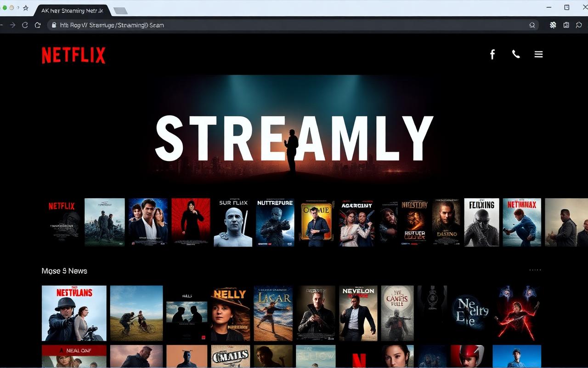588x368 pixels.
Task: Select the red poster with woman in black
Action: coord(191,223)
